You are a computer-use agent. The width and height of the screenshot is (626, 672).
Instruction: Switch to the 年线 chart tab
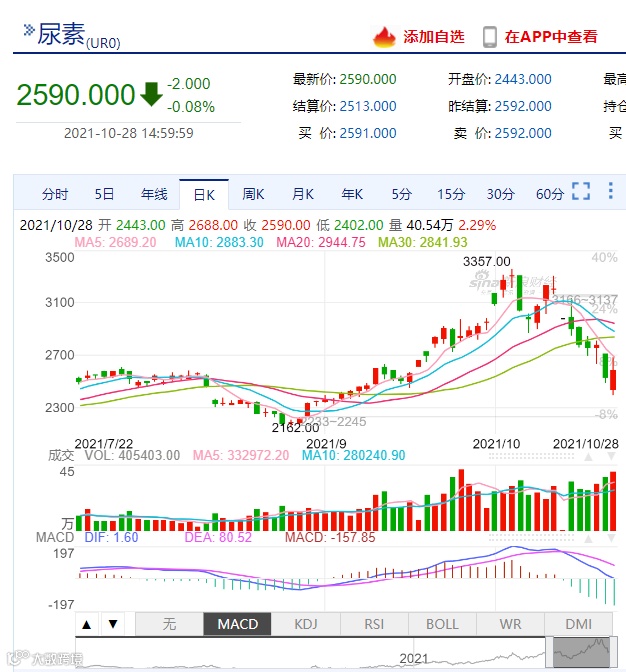tap(154, 194)
